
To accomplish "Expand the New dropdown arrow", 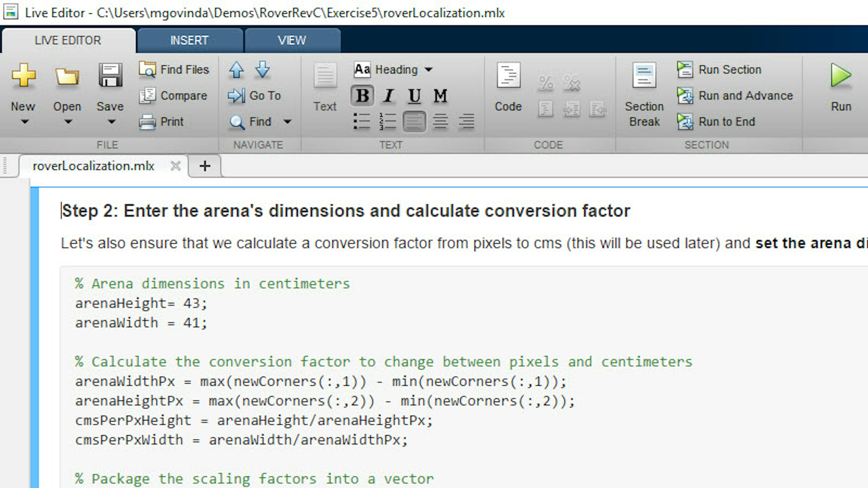I will [25, 121].
